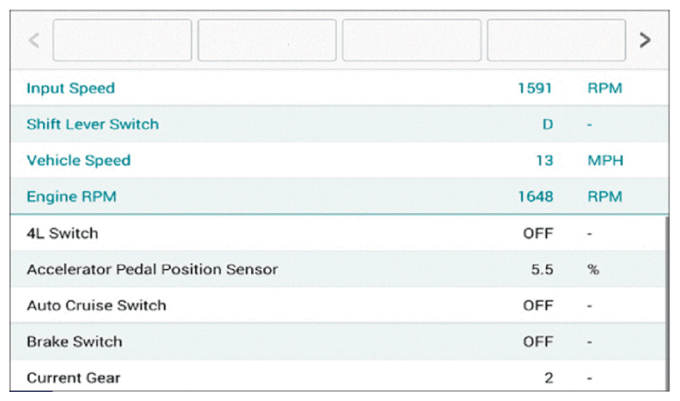Click the right scroll arrow above the list

click(x=645, y=40)
